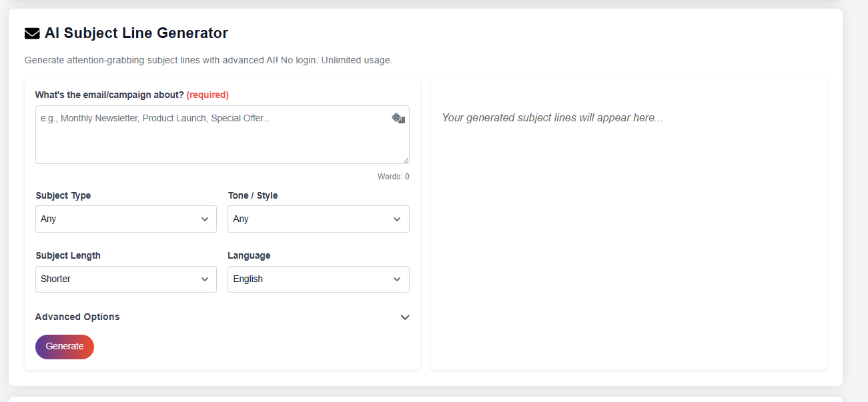
Task: Open the Language selection dropdown
Action: [x=318, y=279]
